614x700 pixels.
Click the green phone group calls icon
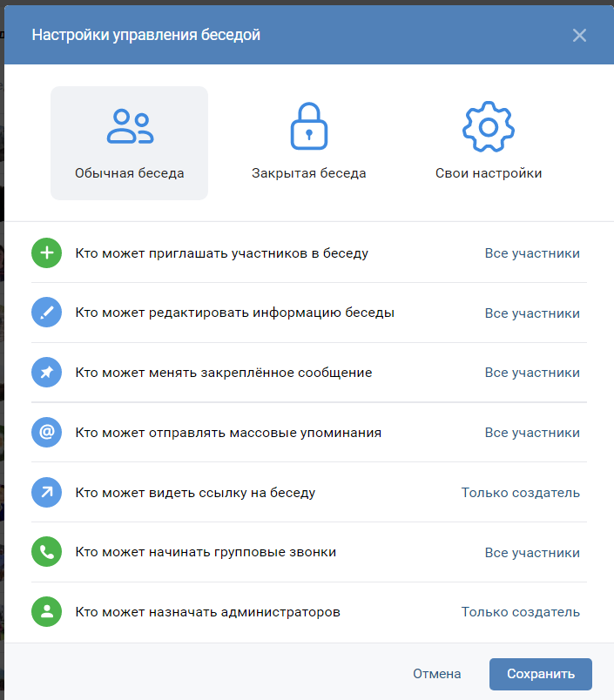tap(46, 552)
